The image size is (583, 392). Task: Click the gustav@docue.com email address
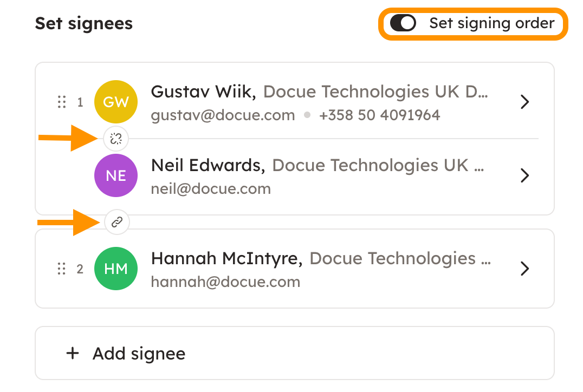(223, 115)
